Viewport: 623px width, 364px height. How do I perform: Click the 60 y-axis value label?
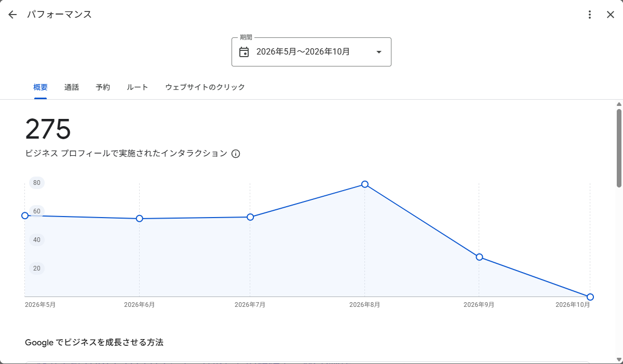tap(37, 211)
